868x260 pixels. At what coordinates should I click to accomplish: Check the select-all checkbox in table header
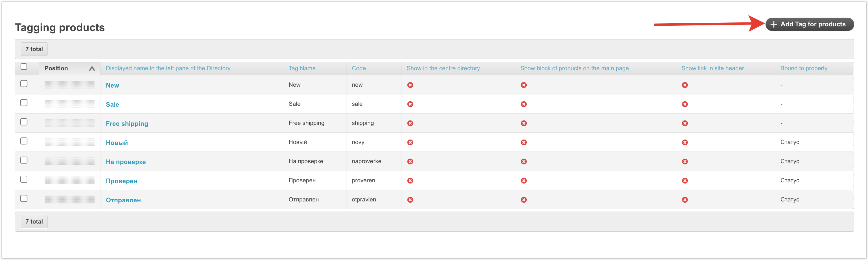click(24, 67)
